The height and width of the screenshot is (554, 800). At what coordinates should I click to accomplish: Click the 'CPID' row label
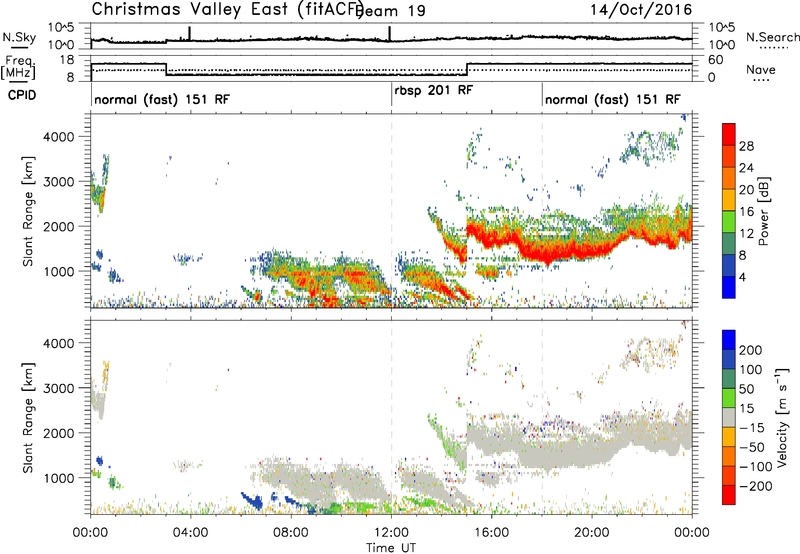coord(22,95)
